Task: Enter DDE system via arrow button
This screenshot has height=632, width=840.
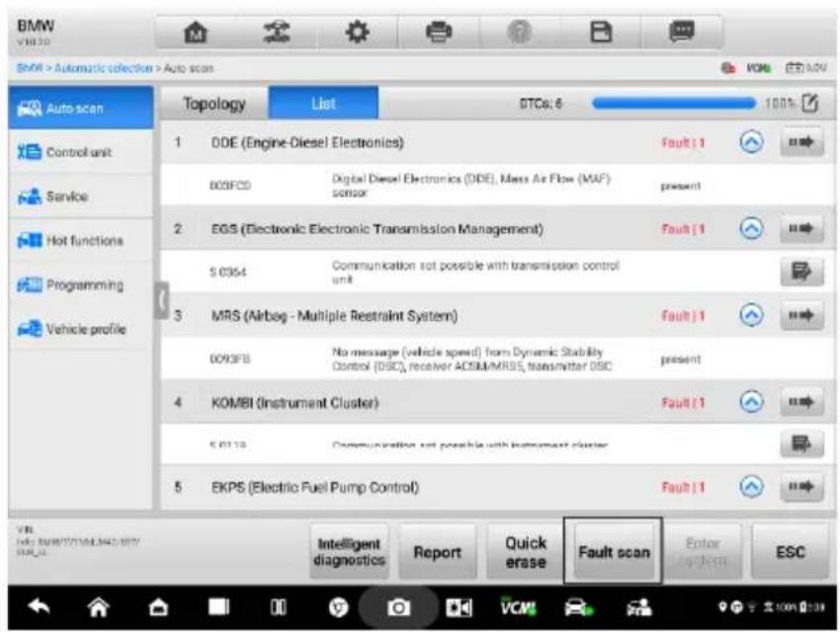Action: click(x=801, y=142)
